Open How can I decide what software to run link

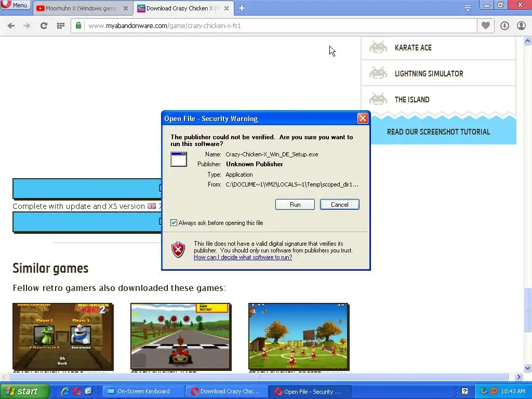click(243, 257)
